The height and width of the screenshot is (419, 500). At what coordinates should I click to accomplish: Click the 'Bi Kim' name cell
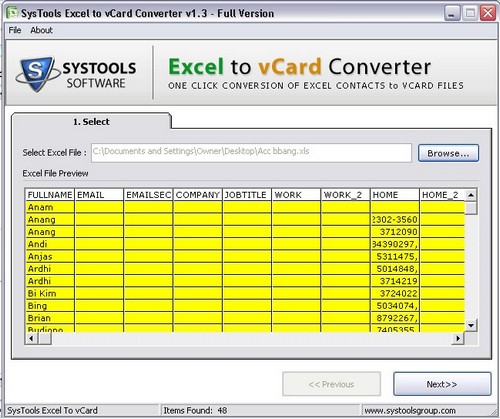click(50, 294)
